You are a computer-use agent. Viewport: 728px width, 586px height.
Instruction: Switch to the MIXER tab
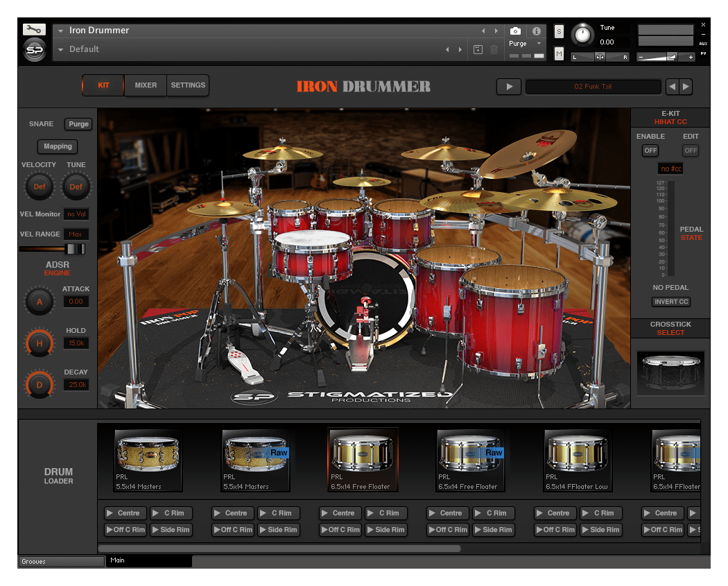click(x=145, y=85)
